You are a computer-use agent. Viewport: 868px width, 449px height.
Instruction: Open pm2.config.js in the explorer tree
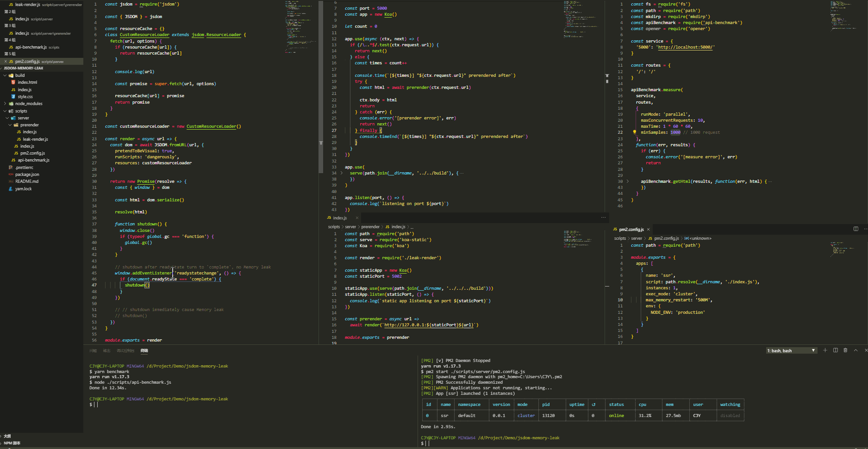32,153
